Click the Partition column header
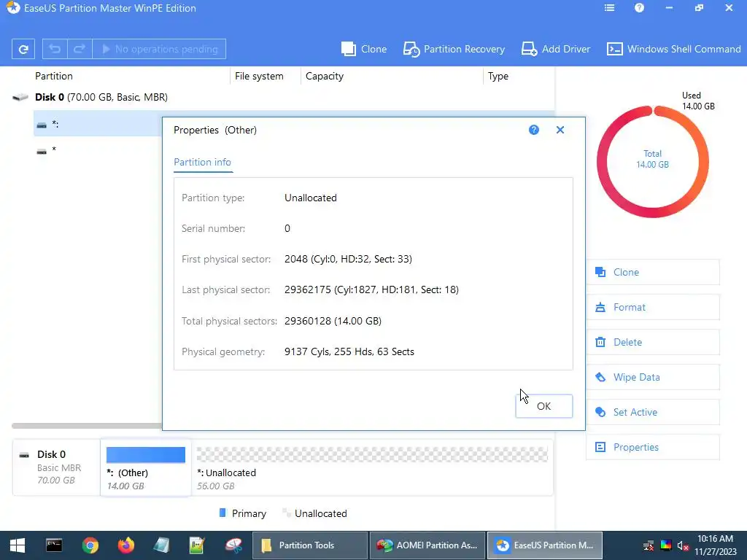The height and width of the screenshot is (560, 747). (54, 76)
